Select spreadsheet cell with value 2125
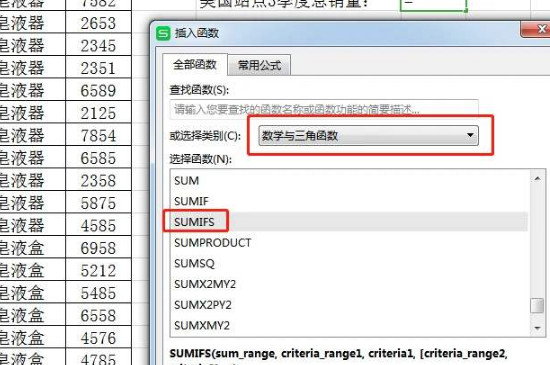 (x=98, y=113)
